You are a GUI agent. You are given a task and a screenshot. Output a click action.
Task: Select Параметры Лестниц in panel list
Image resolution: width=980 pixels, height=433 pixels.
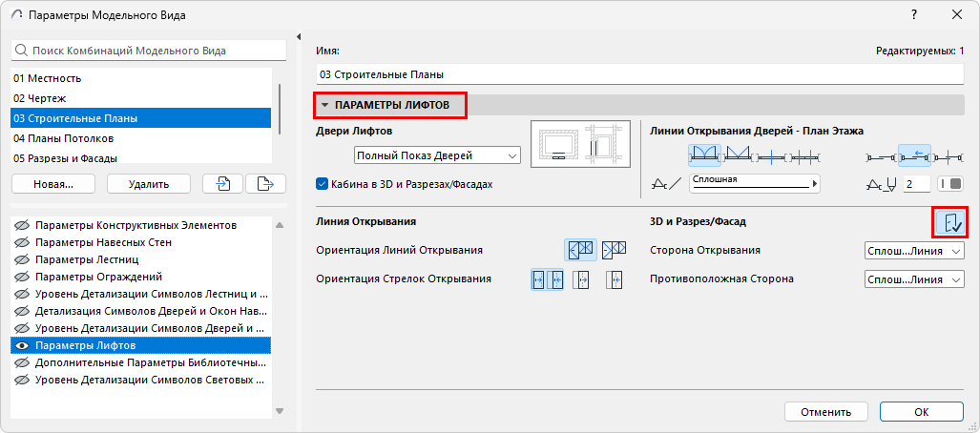click(x=141, y=259)
